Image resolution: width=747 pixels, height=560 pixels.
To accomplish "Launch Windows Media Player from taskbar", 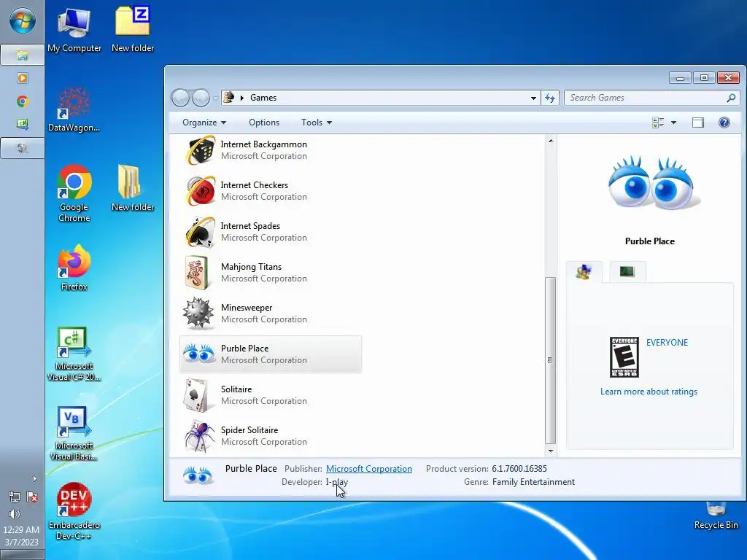I will (x=23, y=77).
